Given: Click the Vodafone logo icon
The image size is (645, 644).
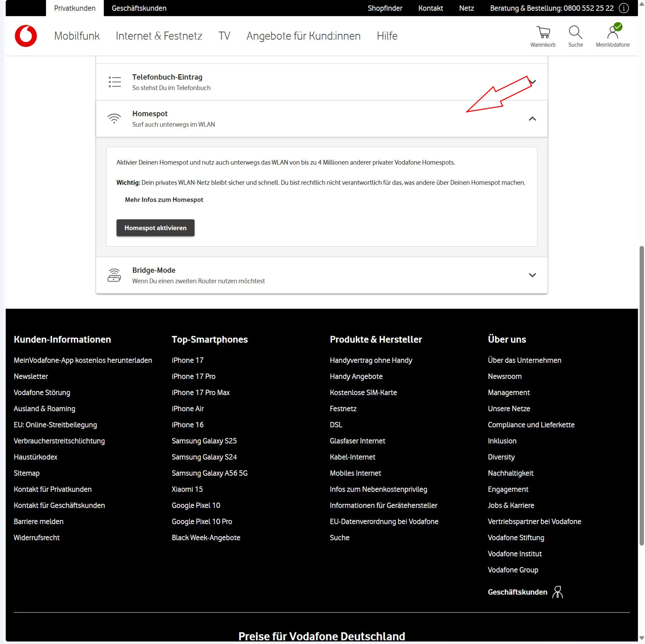Looking at the screenshot, I should click(26, 36).
